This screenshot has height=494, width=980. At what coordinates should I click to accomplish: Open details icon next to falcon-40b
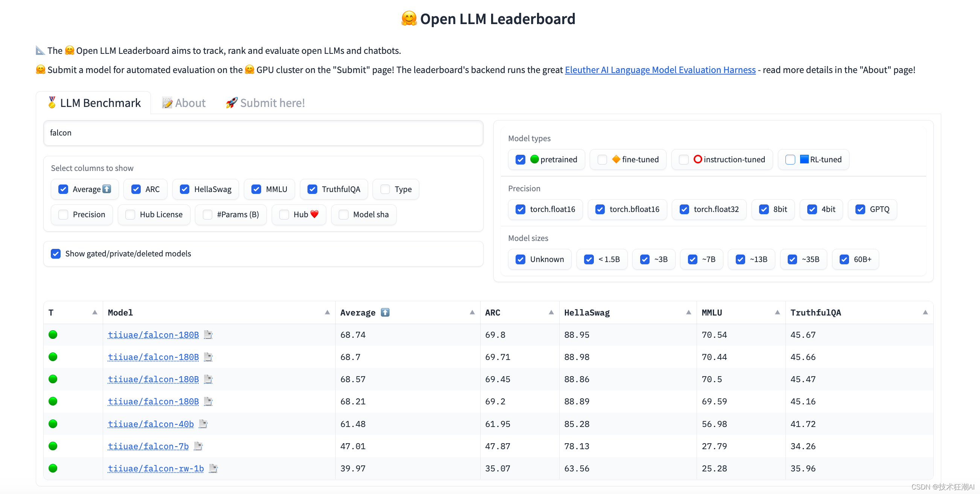click(203, 424)
